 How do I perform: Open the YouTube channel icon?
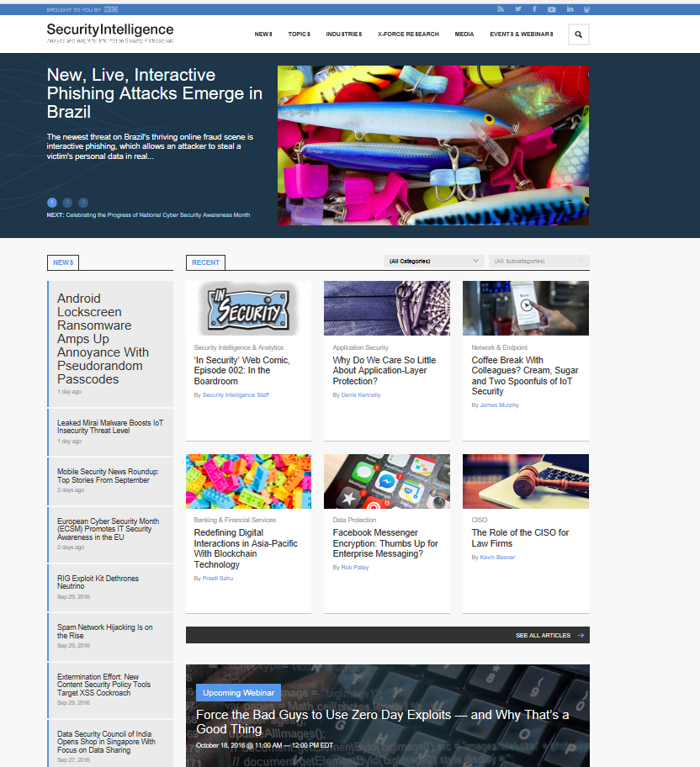(x=552, y=9)
